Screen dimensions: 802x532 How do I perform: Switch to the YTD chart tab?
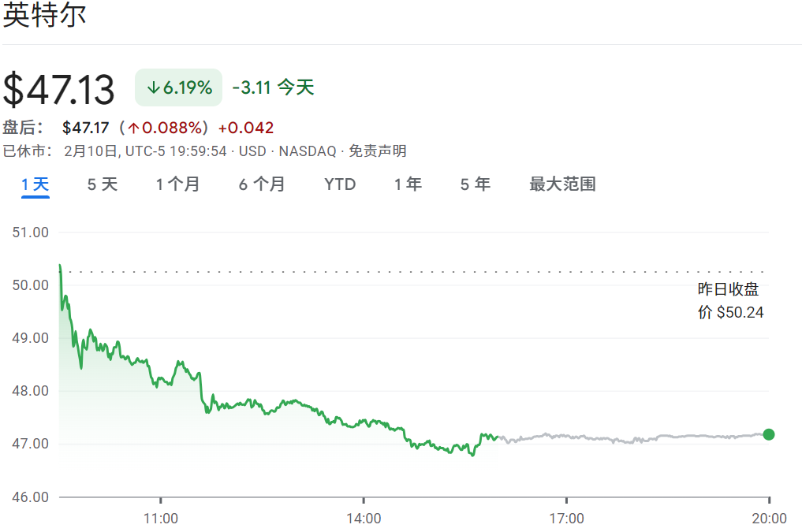click(x=339, y=184)
